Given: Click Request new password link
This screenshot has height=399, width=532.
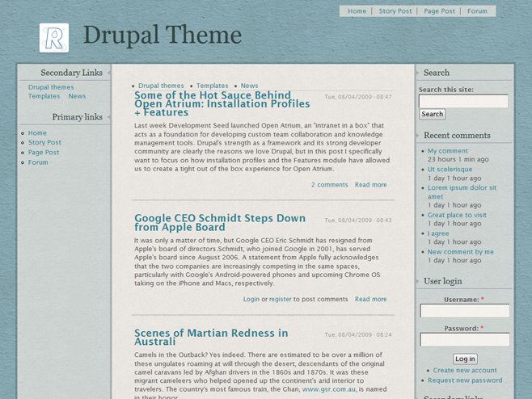Looking at the screenshot, I should pyautogui.click(x=465, y=380).
